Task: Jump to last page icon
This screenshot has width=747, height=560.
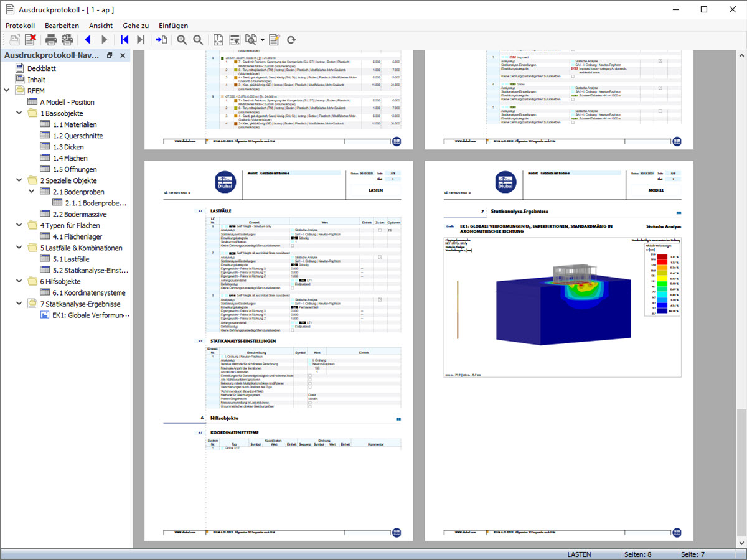Action: click(141, 40)
